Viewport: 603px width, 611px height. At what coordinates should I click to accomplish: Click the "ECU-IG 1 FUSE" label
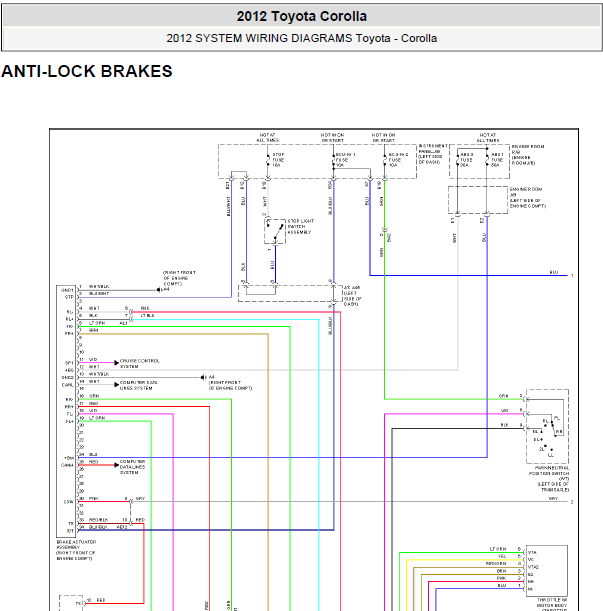click(345, 160)
